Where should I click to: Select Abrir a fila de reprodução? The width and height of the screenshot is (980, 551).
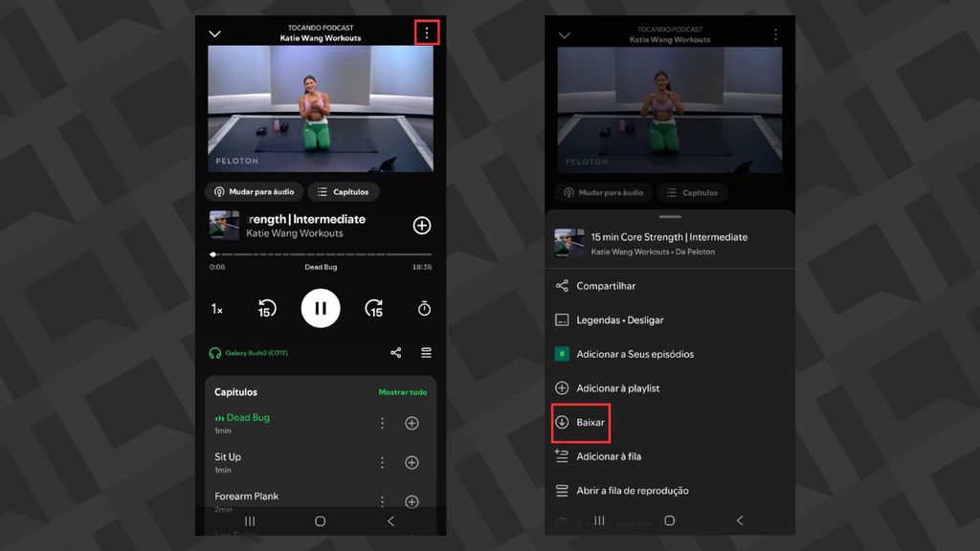[670, 491]
